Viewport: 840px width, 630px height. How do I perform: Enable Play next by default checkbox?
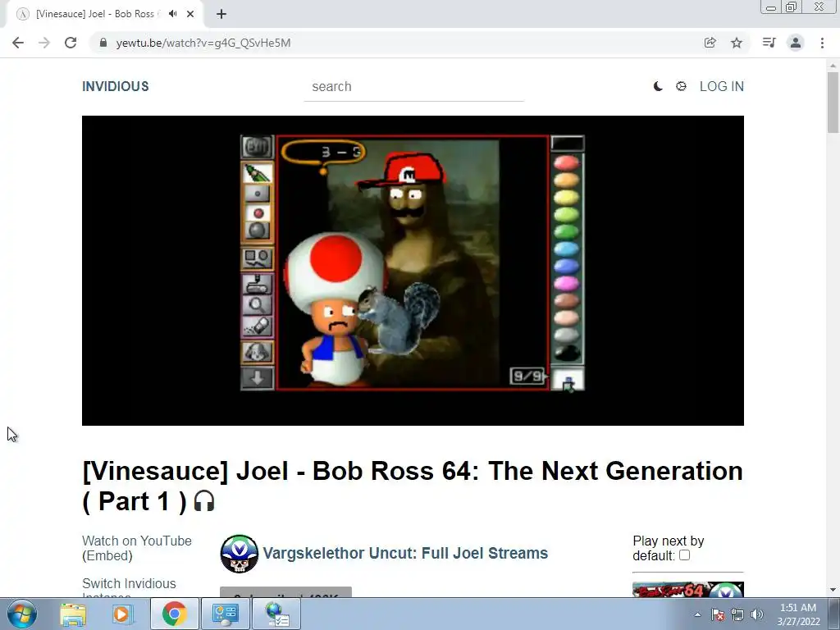[x=684, y=555]
